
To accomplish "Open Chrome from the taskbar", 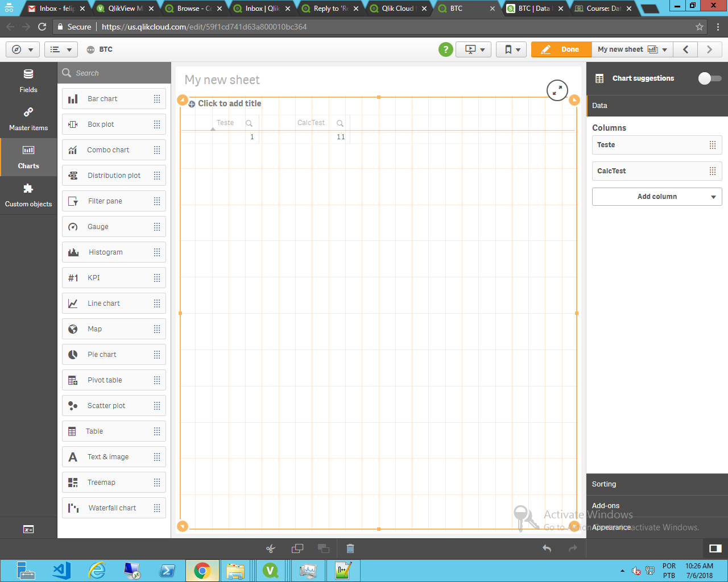I will 202,570.
